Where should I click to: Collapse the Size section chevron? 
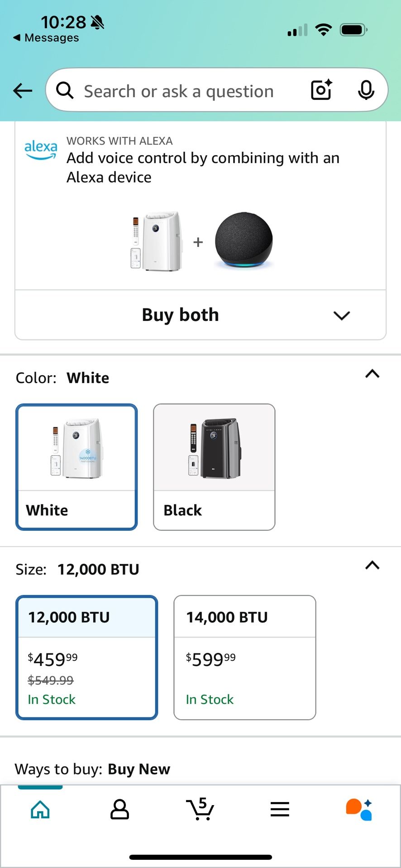[372, 566]
